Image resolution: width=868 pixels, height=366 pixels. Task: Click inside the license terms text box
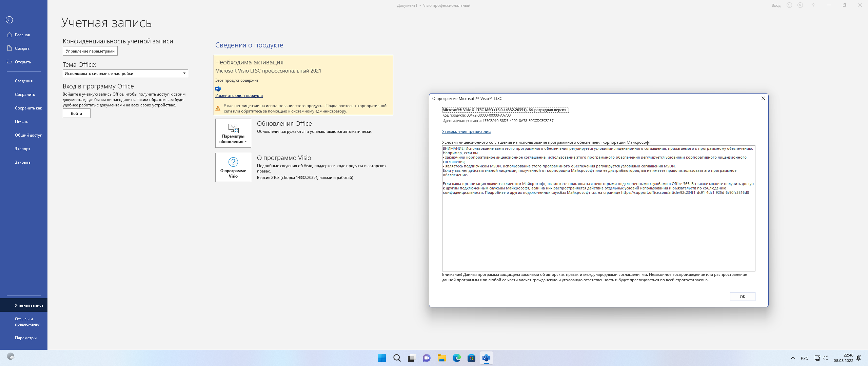pyautogui.click(x=598, y=208)
